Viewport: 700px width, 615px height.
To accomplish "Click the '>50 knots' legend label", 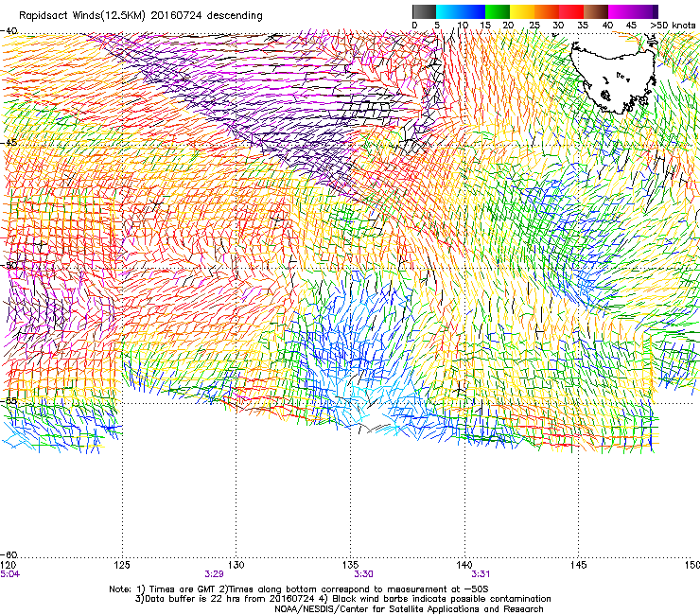I will tap(673, 26).
